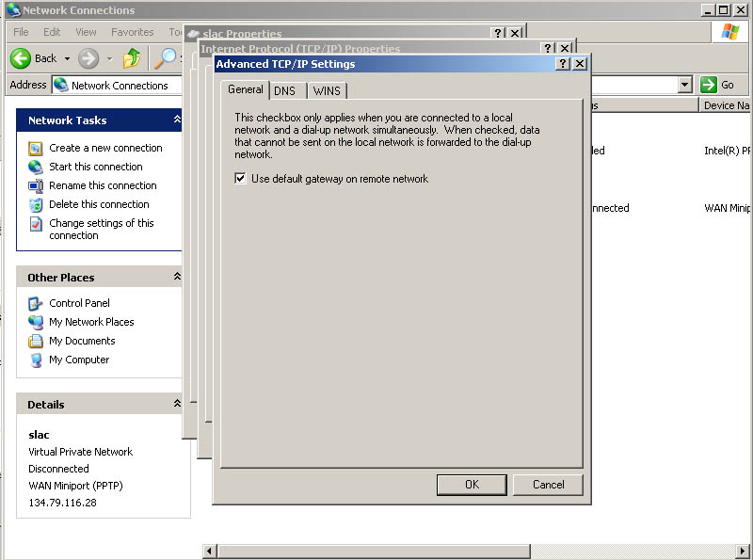The width and height of the screenshot is (753, 560).
Task: Click the help button in slac Properties title bar
Action: [498, 33]
